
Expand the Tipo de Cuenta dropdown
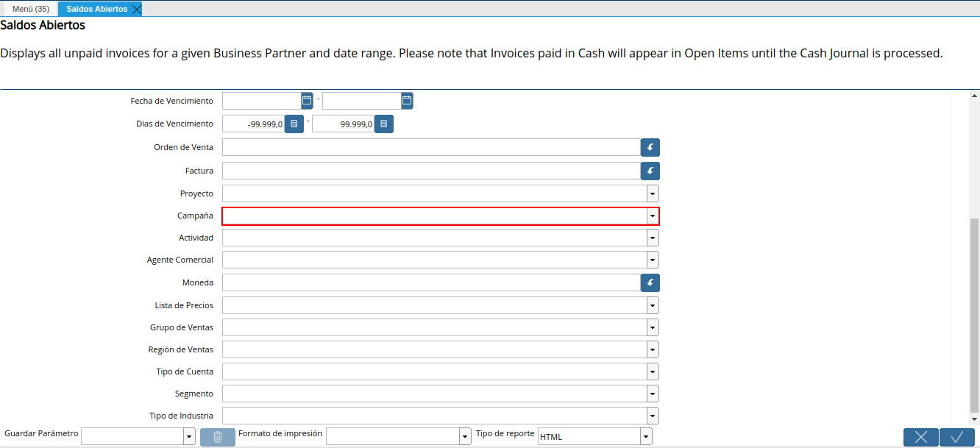point(653,371)
